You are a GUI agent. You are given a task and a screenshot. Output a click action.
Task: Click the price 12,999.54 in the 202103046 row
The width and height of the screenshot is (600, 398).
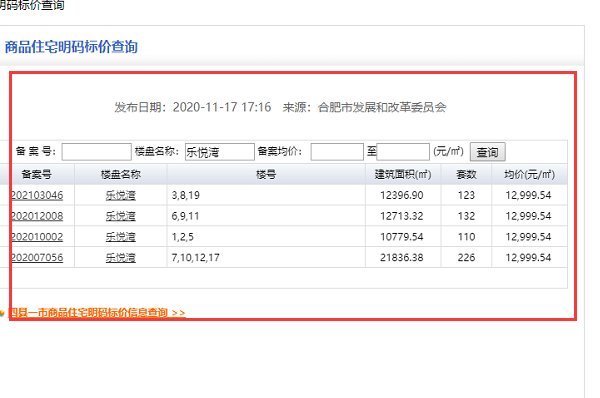click(x=528, y=195)
